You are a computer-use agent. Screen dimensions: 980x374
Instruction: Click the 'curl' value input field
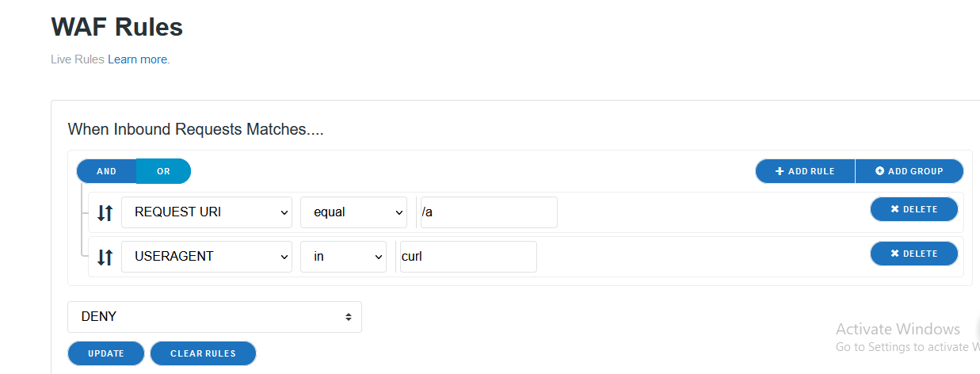point(468,257)
